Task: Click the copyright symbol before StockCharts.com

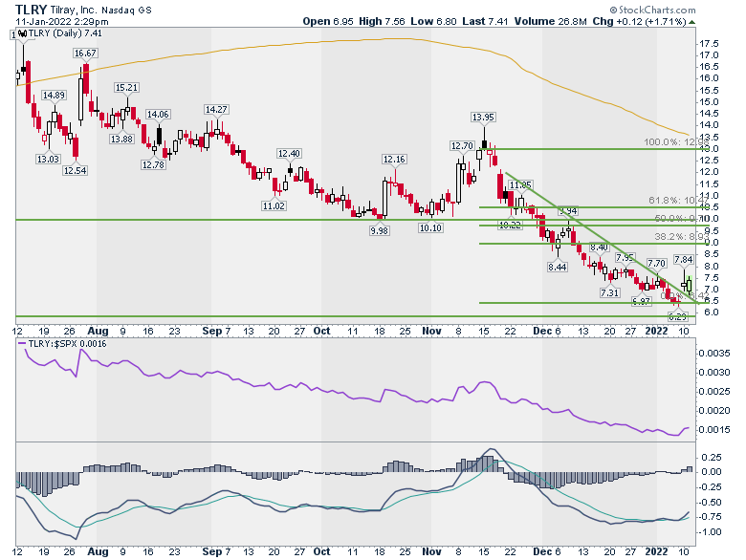Action: pyautogui.click(x=613, y=10)
